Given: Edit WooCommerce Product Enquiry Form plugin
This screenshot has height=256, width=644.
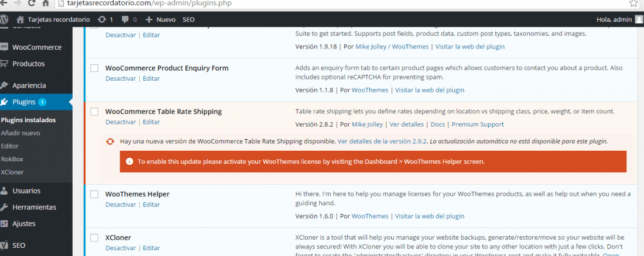Looking at the screenshot, I should point(151,78).
